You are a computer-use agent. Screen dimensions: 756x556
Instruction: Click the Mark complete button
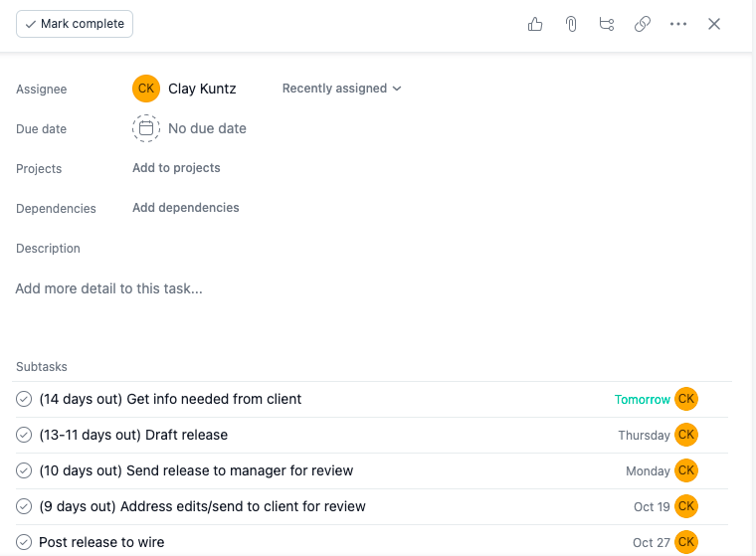[x=75, y=24]
